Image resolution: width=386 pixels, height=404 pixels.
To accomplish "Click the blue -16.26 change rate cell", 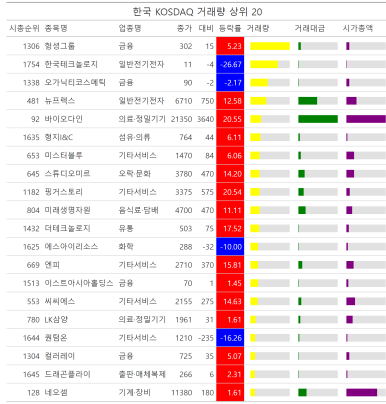I will (x=230, y=338).
